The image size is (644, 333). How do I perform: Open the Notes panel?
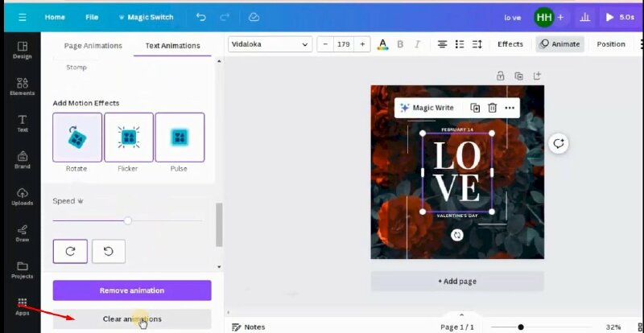[249, 327]
